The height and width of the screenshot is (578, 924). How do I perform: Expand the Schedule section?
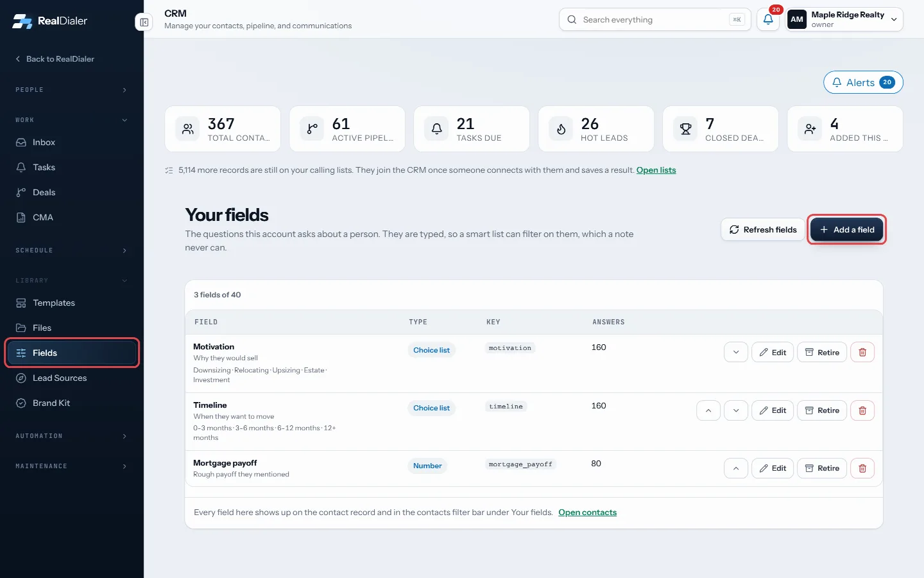click(x=71, y=250)
